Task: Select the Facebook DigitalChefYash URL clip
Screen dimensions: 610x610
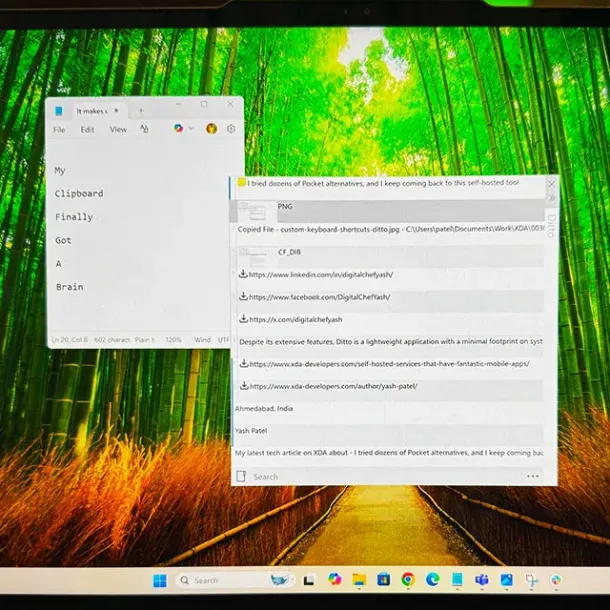Action: click(388, 301)
